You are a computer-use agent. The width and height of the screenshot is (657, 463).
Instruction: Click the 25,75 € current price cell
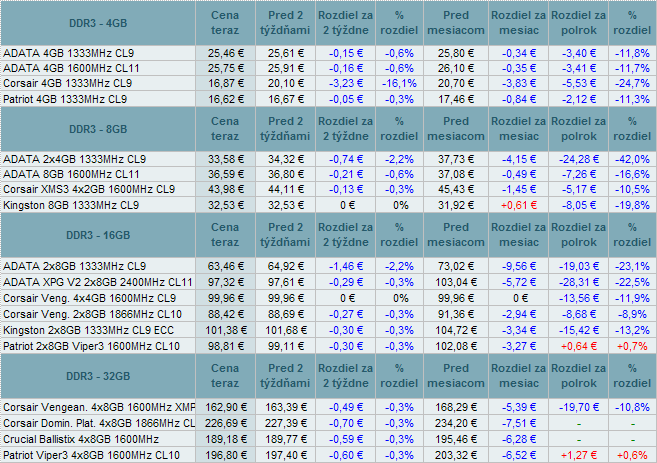pos(226,68)
